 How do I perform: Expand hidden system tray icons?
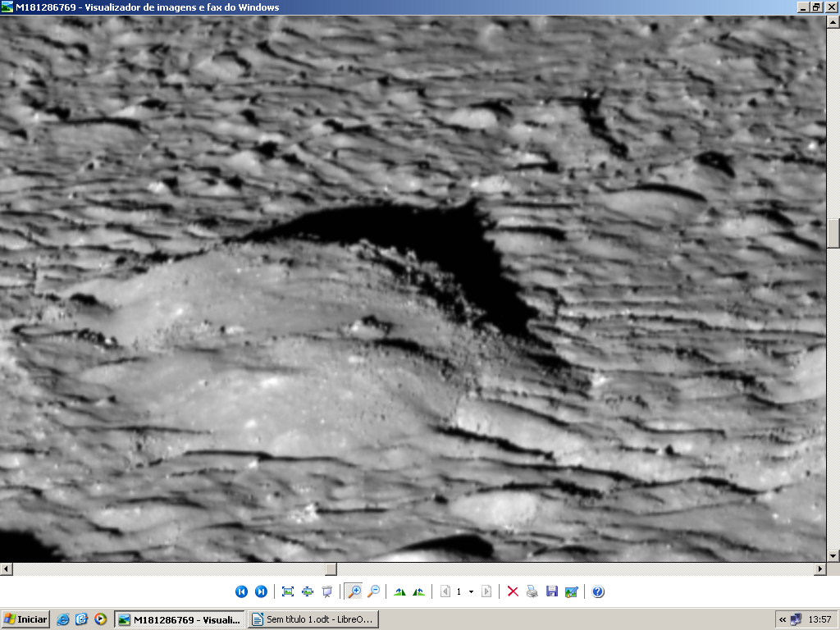783,619
